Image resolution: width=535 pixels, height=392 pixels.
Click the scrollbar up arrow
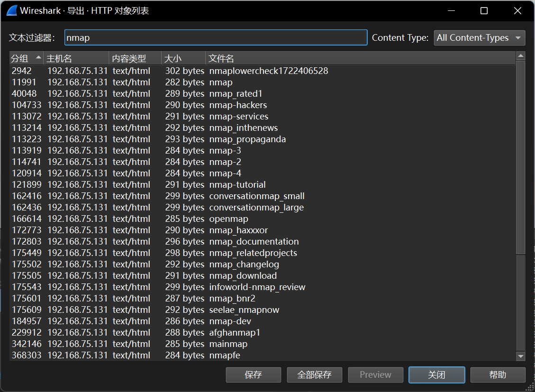coord(521,56)
